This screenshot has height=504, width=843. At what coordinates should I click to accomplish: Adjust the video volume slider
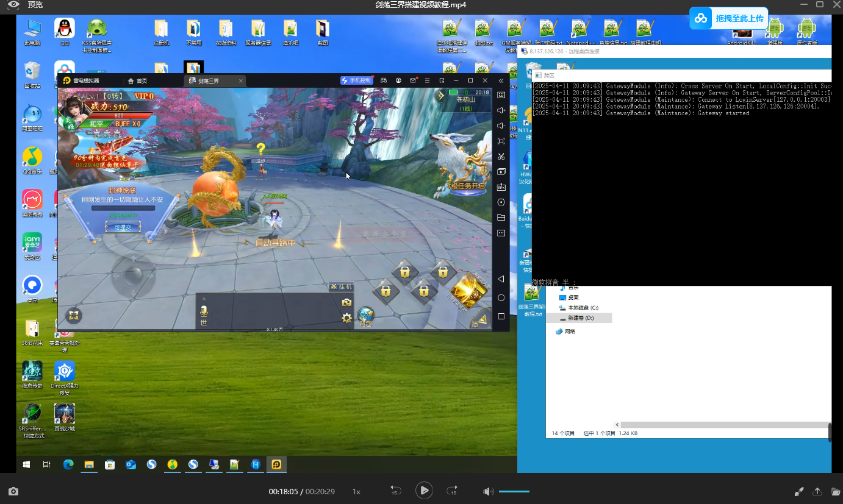click(x=514, y=491)
